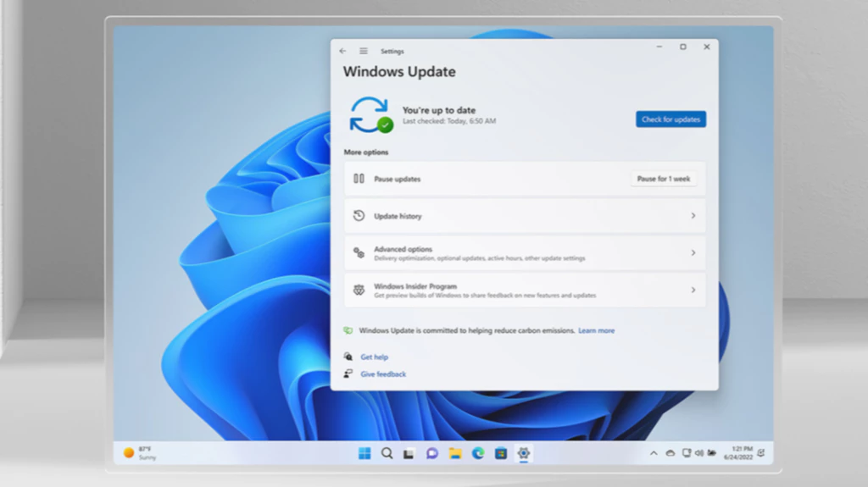Screen dimensions: 868x487
Task: Open Learn more link about carbon emissions
Action: (596, 330)
